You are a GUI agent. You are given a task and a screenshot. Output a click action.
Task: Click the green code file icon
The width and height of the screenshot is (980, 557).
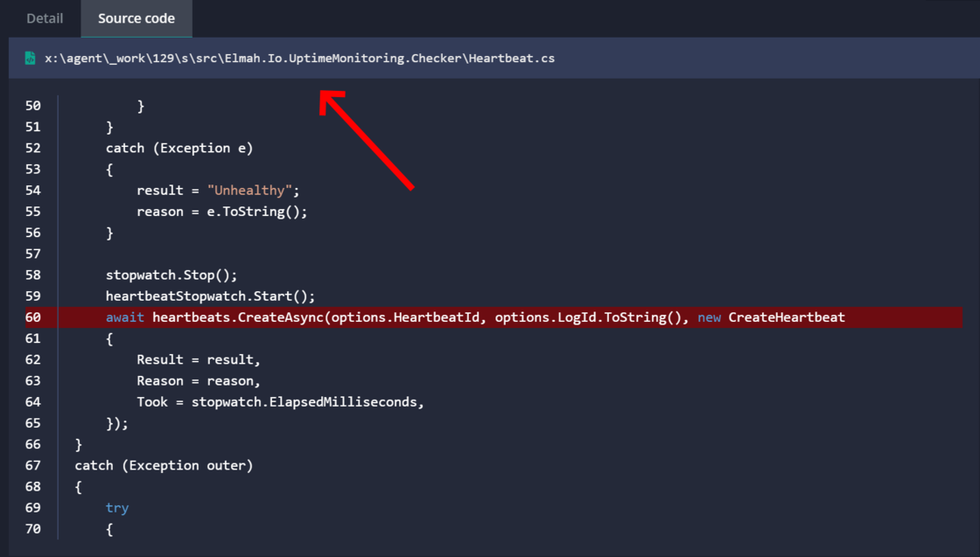click(30, 58)
